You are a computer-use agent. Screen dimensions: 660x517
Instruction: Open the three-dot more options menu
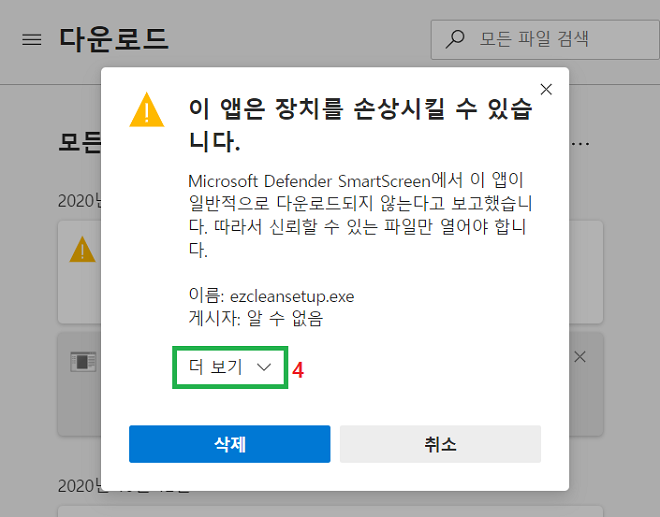click(x=580, y=144)
